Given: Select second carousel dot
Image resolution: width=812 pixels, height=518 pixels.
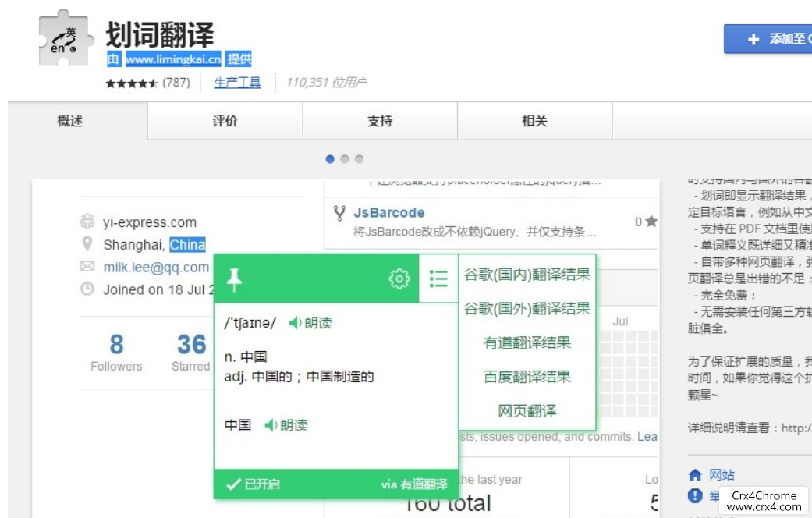Looking at the screenshot, I should tap(344, 159).
